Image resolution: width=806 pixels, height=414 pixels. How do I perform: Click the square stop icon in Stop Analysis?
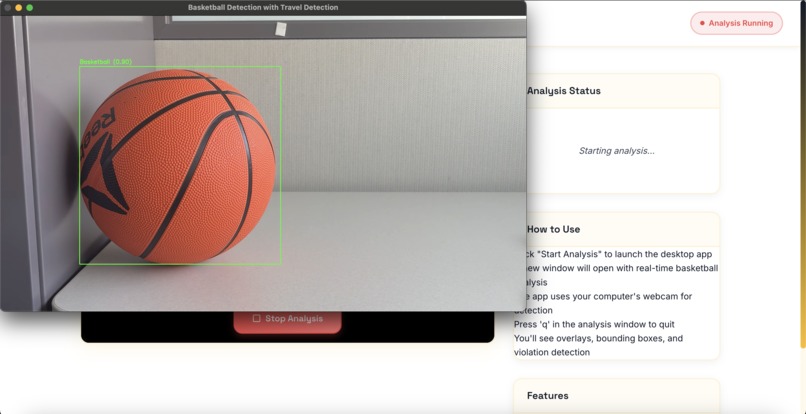[257, 319]
